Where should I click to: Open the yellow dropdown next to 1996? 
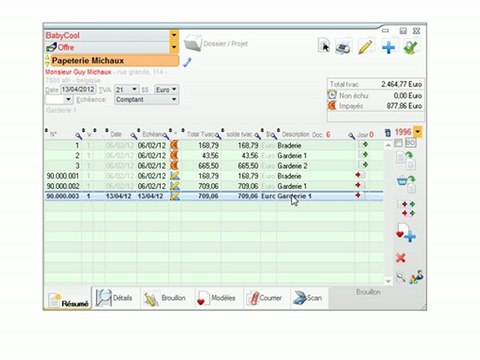[417, 132]
